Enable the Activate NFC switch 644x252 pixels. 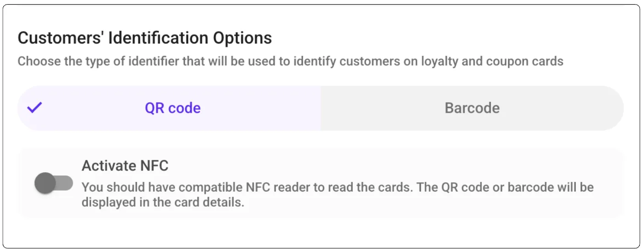[54, 184]
